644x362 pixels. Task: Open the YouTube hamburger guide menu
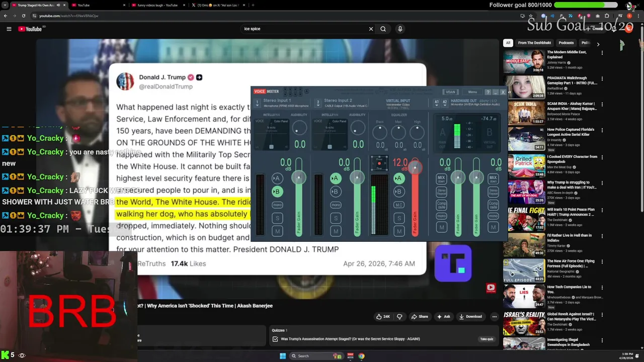[9, 29]
